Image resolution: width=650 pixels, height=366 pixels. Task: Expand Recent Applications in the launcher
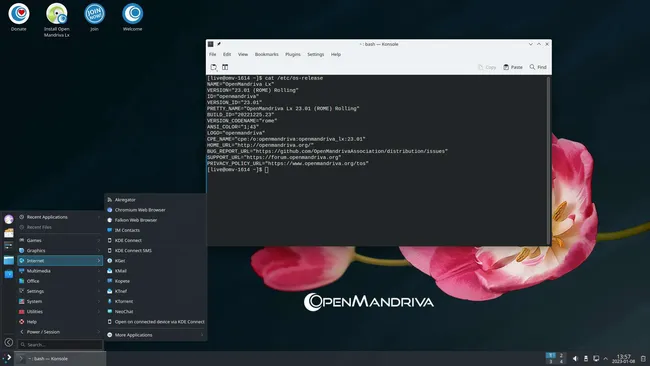pyautogui.click(x=60, y=217)
